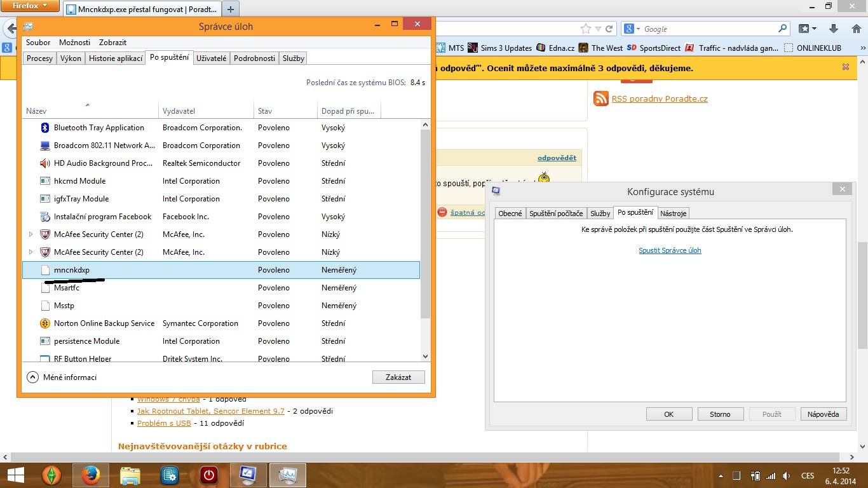This screenshot has width=868, height=488.
Task: Expand the first McAfee Security Center group
Action: tap(31, 234)
